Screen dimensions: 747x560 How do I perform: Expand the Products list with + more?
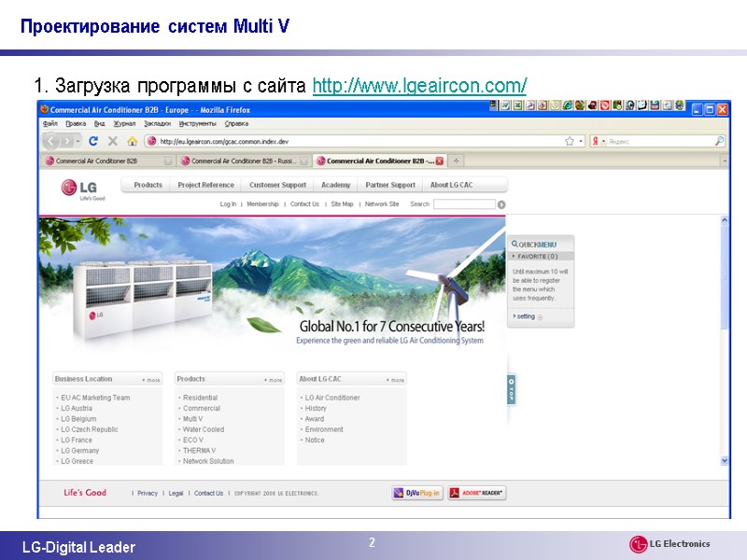274,378
